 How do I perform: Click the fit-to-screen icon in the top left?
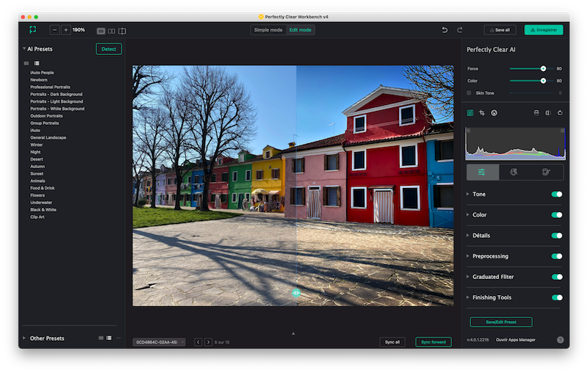coord(32,29)
